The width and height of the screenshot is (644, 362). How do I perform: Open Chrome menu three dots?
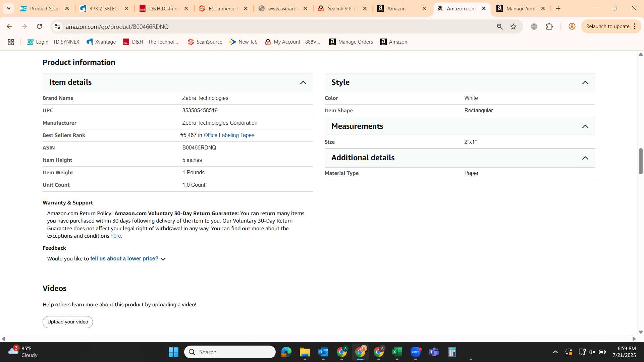pyautogui.click(x=635, y=26)
